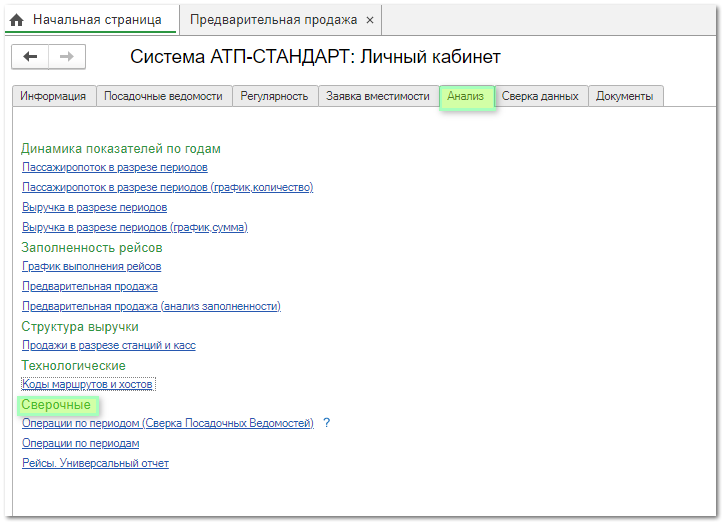Click the question mark help icon

[x=326, y=423]
